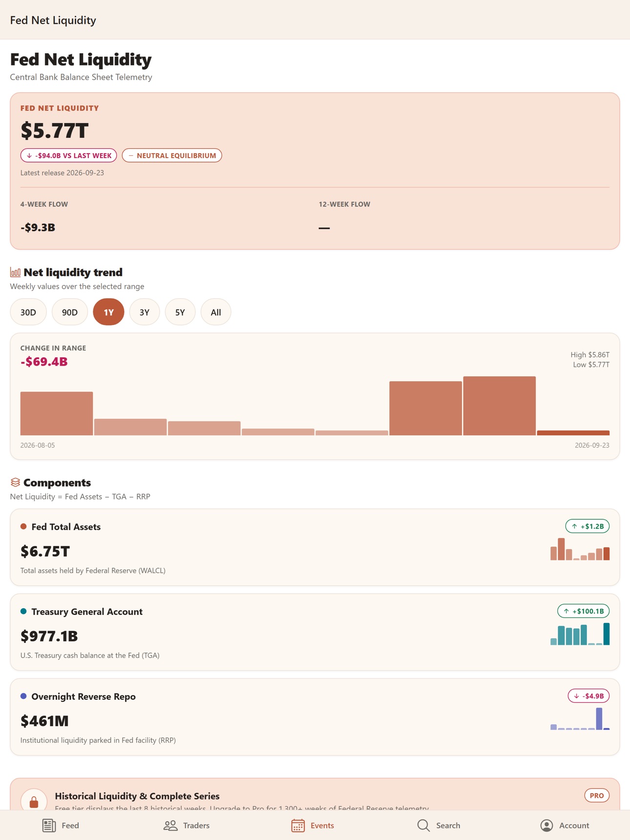Show the All time range

[216, 312]
